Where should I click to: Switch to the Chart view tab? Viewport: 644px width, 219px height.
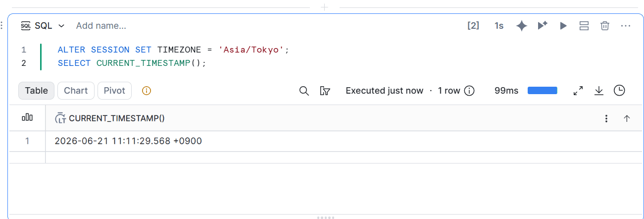point(76,91)
